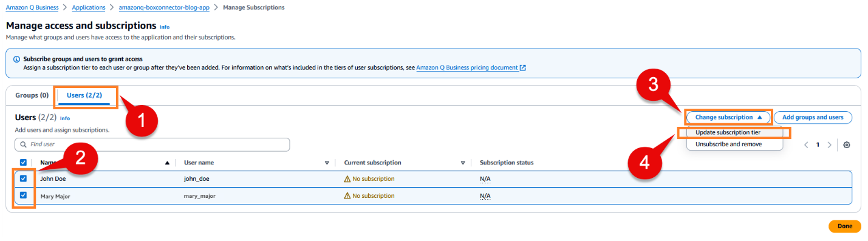
Task: Open the Applications breadcrumb link
Action: point(88,7)
